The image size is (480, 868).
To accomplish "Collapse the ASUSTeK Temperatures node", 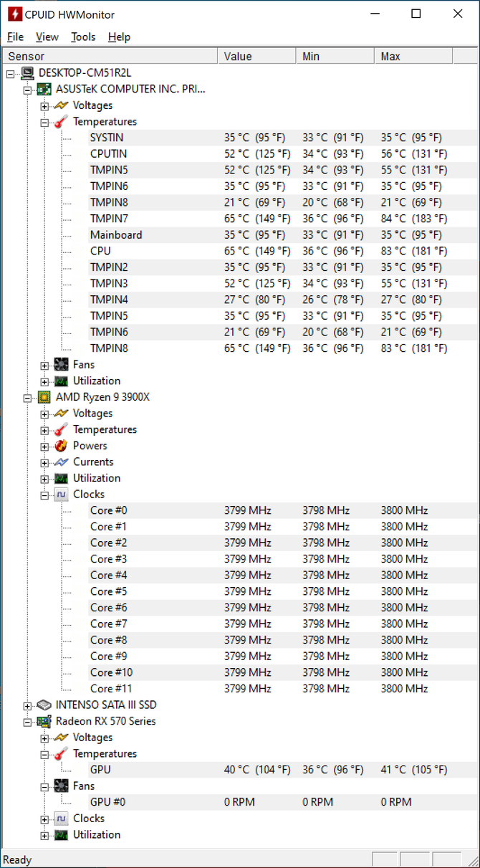I will point(44,122).
